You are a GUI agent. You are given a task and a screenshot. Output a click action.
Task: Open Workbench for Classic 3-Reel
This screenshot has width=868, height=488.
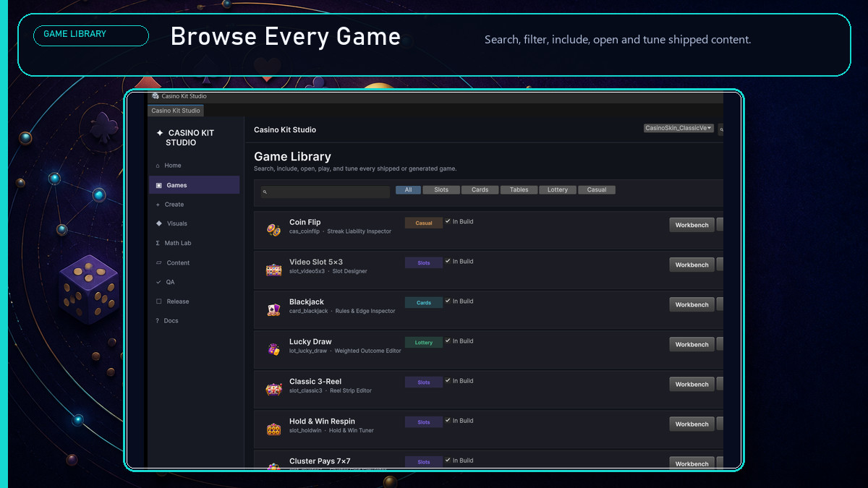(x=692, y=384)
